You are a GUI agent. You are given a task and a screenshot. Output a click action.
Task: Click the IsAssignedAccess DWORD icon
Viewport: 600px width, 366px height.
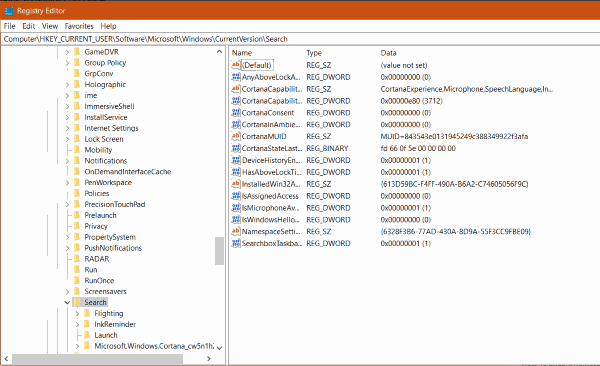tap(236, 196)
